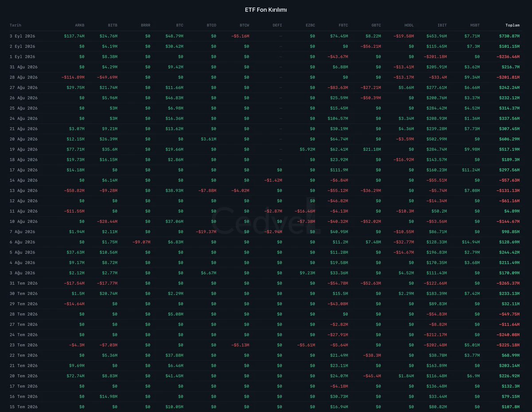Click the BRRR column header

click(145, 25)
